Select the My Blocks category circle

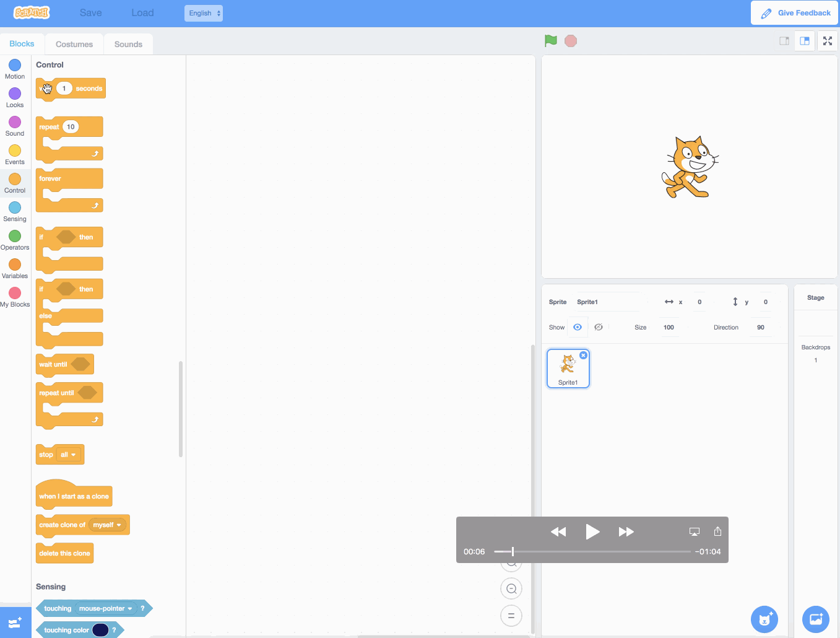click(x=15, y=293)
